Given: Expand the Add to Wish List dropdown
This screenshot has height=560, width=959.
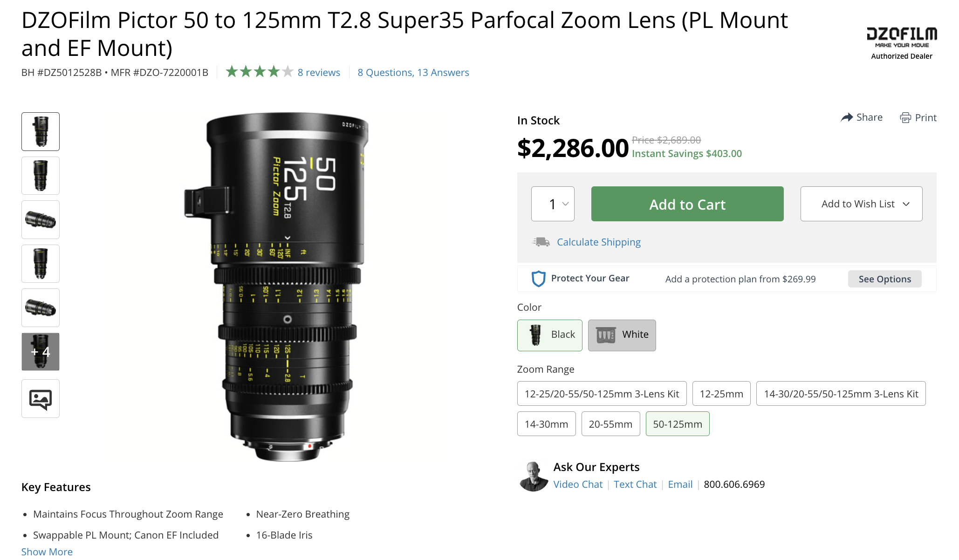Looking at the screenshot, I should pos(861,204).
